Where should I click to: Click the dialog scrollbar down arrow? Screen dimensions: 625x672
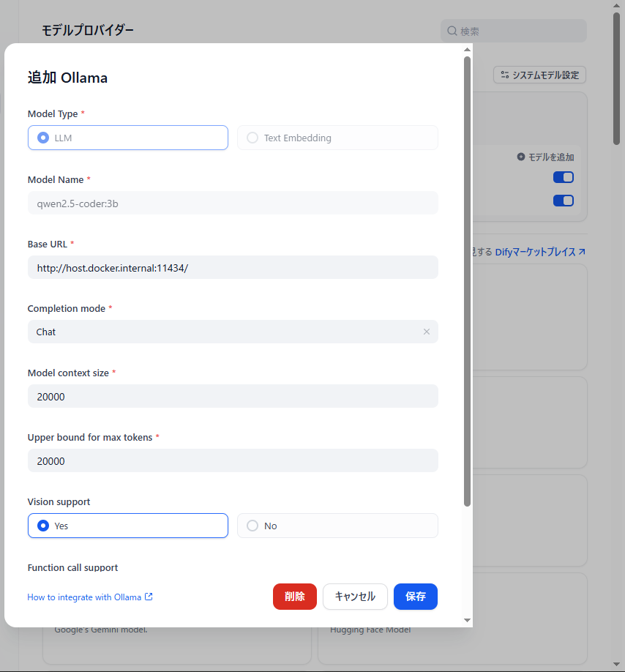(468, 620)
